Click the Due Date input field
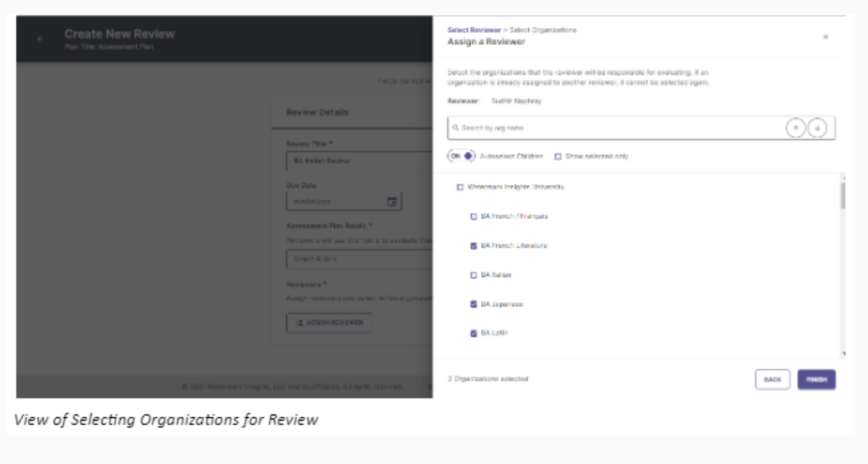 click(x=344, y=202)
